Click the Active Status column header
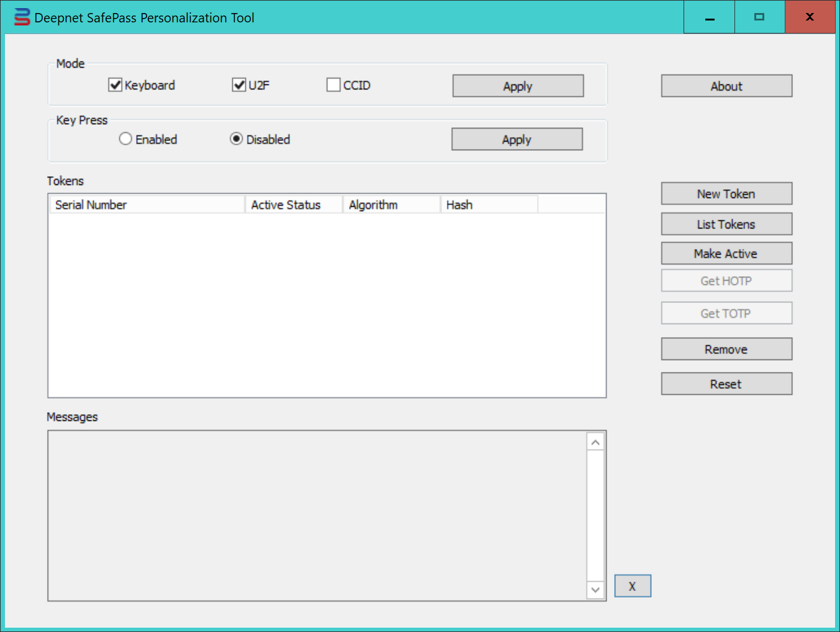840x632 pixels. tap(294, 205)
